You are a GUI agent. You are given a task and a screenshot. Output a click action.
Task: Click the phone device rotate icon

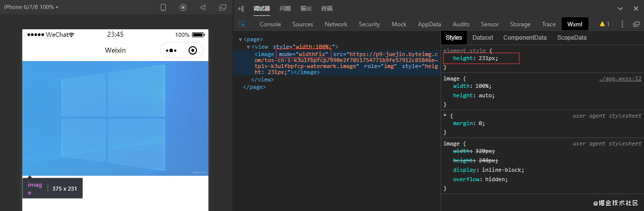point(164,7)
